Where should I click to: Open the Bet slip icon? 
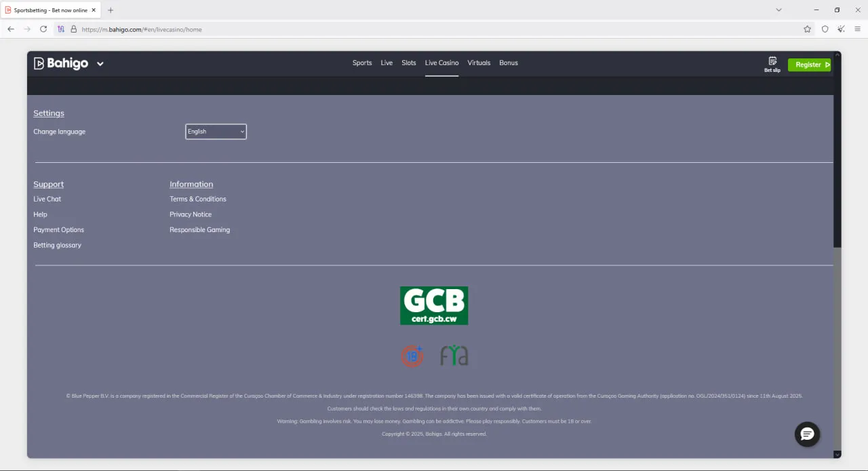point(772,64)
